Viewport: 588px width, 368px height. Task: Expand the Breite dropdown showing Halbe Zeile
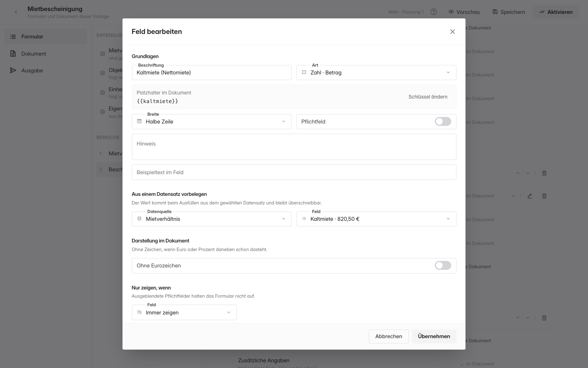[x=212, y=121]
